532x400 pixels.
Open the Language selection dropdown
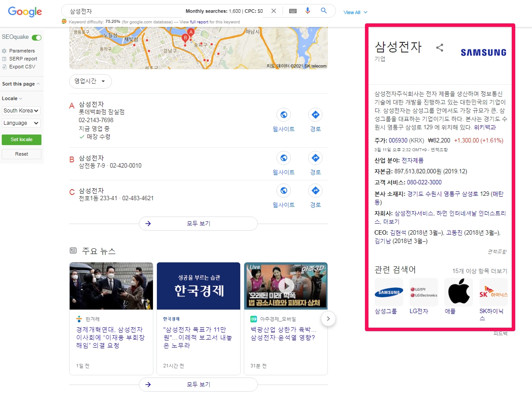(x=21, y=123)
